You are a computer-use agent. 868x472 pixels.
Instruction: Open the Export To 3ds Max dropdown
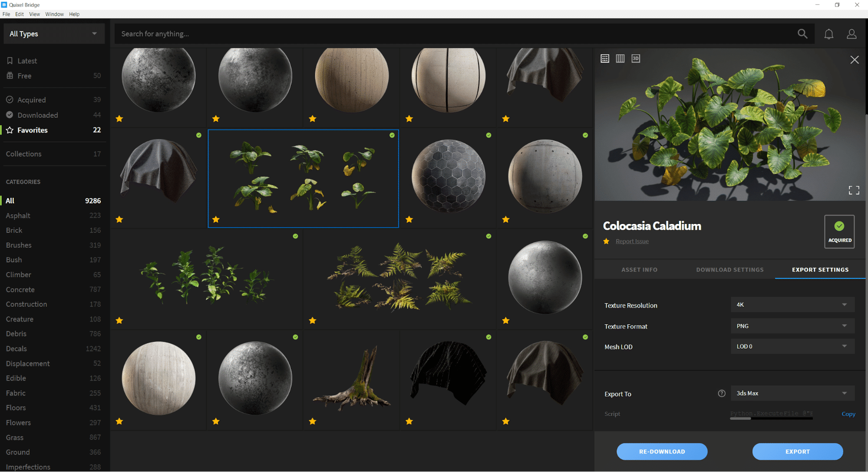pos(792,393)
